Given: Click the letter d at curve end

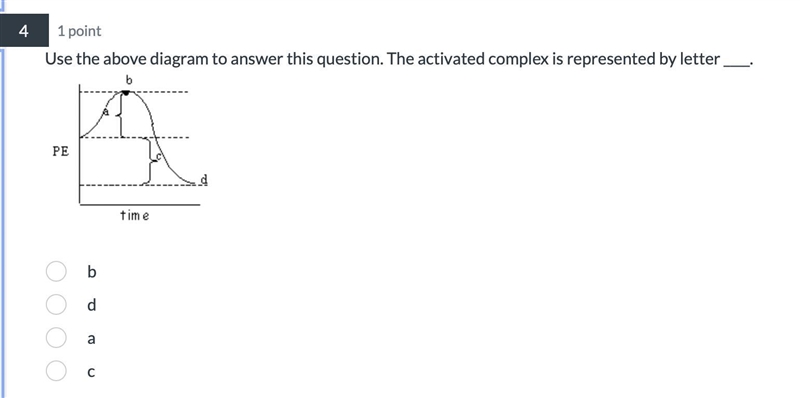Looking at the screenshot, I should [x=204, y=179].
